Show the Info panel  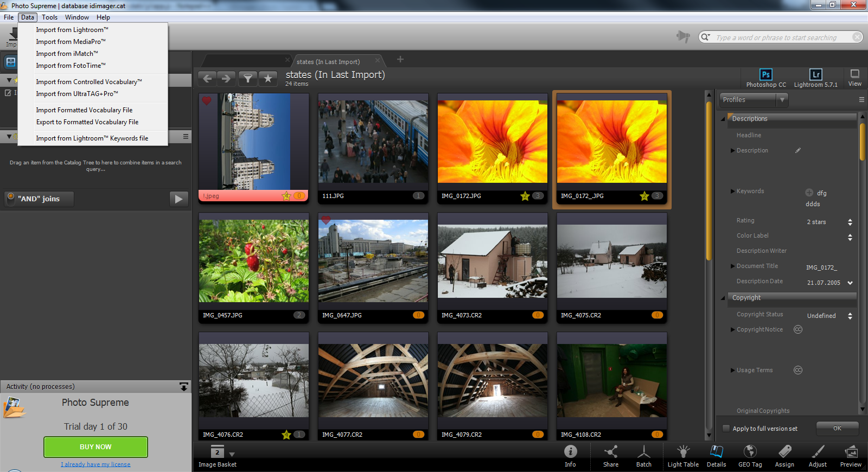[570, 455]
